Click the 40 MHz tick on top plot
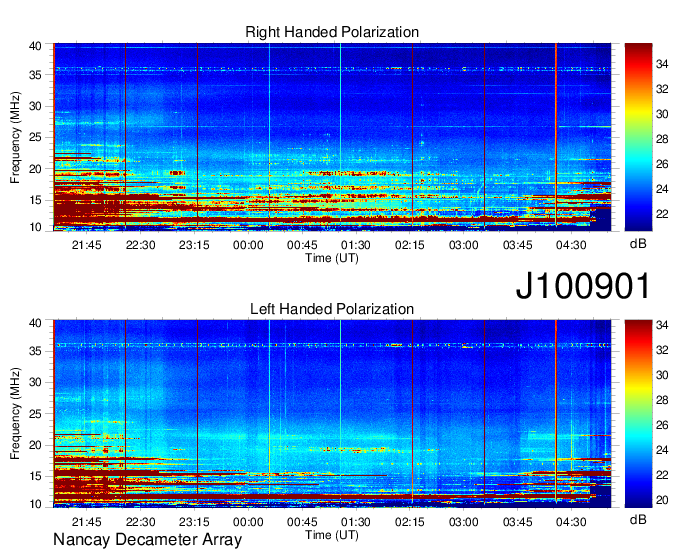Image resolution: width=680 pixels, height=552 pixels. tap(35, 46)
